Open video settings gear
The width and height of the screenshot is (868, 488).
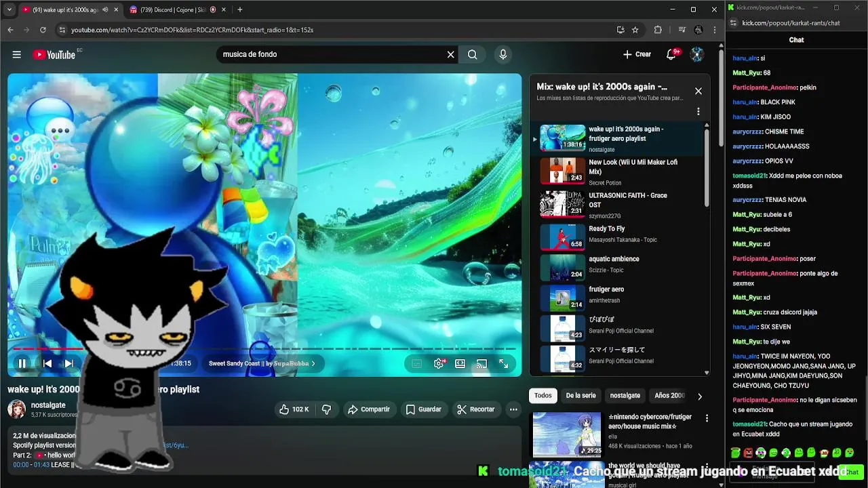pyautogui.click(x=439, y=363)
